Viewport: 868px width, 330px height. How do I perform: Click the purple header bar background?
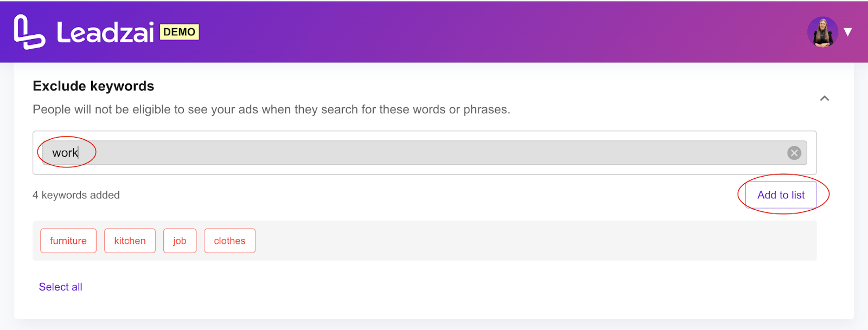488,32
